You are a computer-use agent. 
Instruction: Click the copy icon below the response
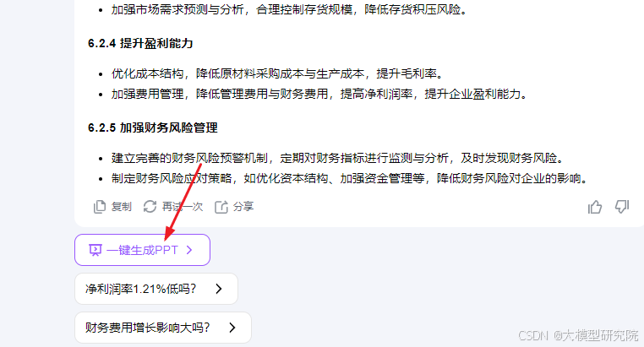100,207
